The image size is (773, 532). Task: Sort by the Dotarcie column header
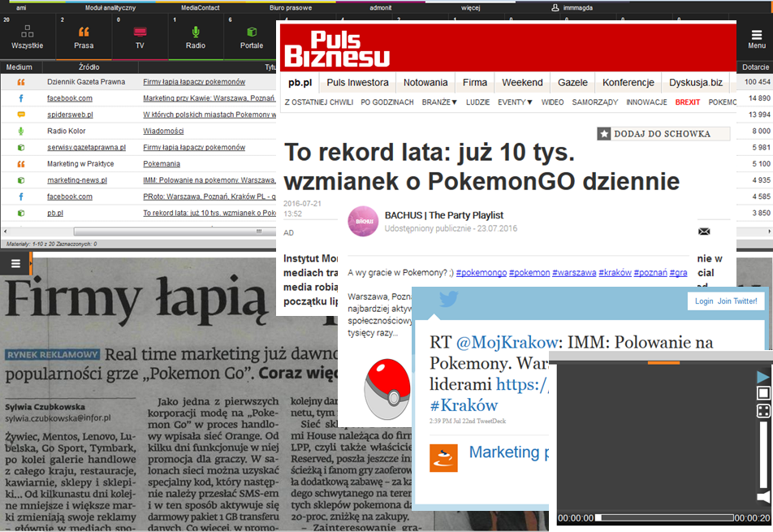(755, 67)
